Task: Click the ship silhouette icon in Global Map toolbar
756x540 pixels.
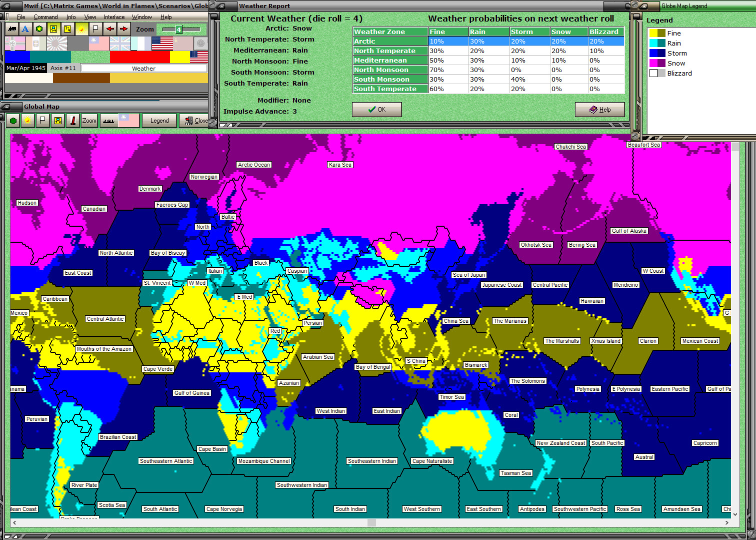Action: click(108, 121)
